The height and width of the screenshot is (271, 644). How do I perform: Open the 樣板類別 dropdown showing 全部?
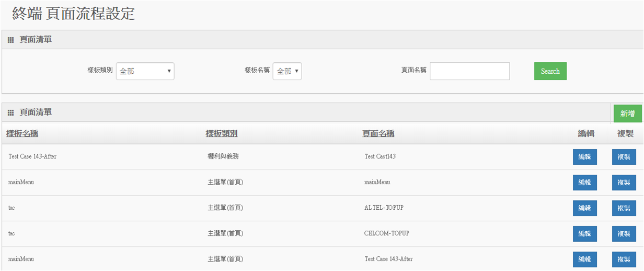pyautogui.click(x=145, y=71)
